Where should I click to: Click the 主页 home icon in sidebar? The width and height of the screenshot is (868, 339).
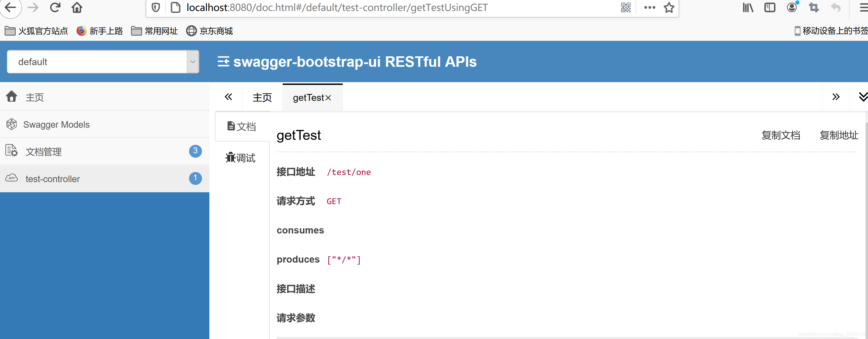pos(12,97)
